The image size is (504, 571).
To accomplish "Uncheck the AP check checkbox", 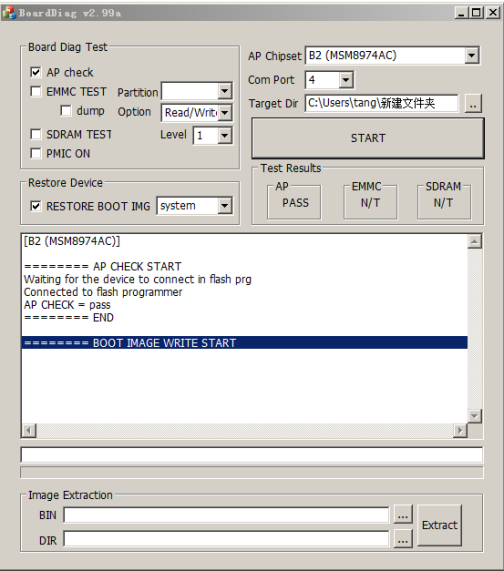I will pyautogui.click(x=36, y=72).
